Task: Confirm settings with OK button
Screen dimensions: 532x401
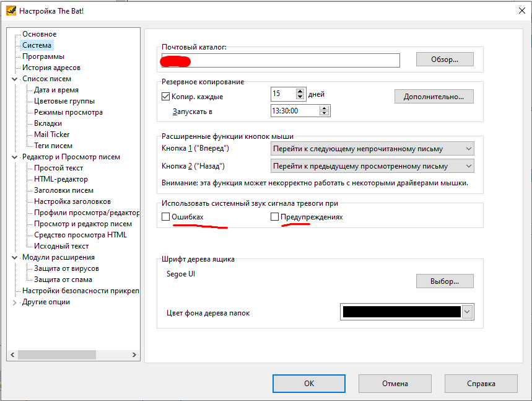Action: pyautogui.click(x=309, y=384)
